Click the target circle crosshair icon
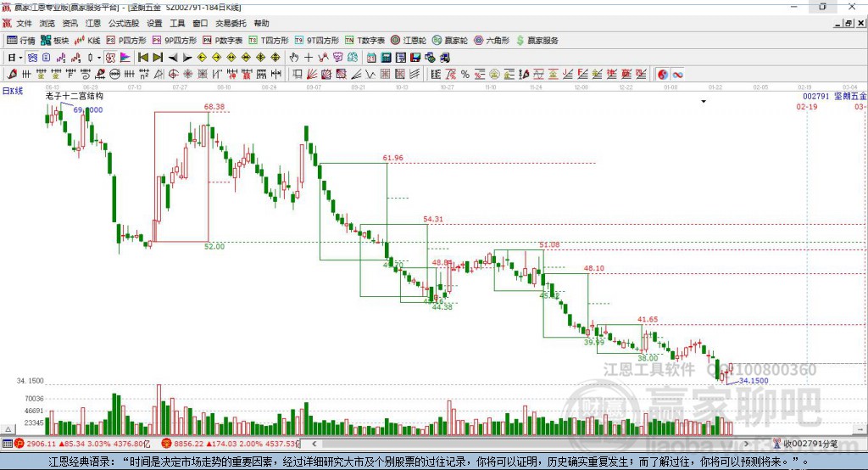This screenshot has height=470, width=868. point(173,75)
